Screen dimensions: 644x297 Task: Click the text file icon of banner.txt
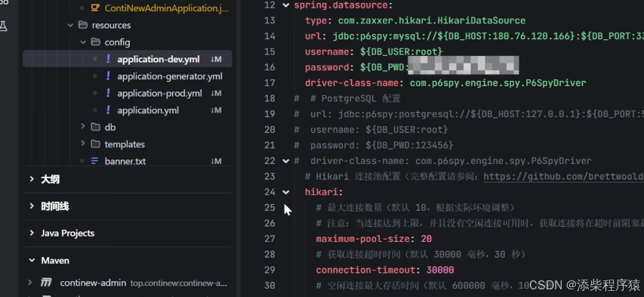pos(95,161)
